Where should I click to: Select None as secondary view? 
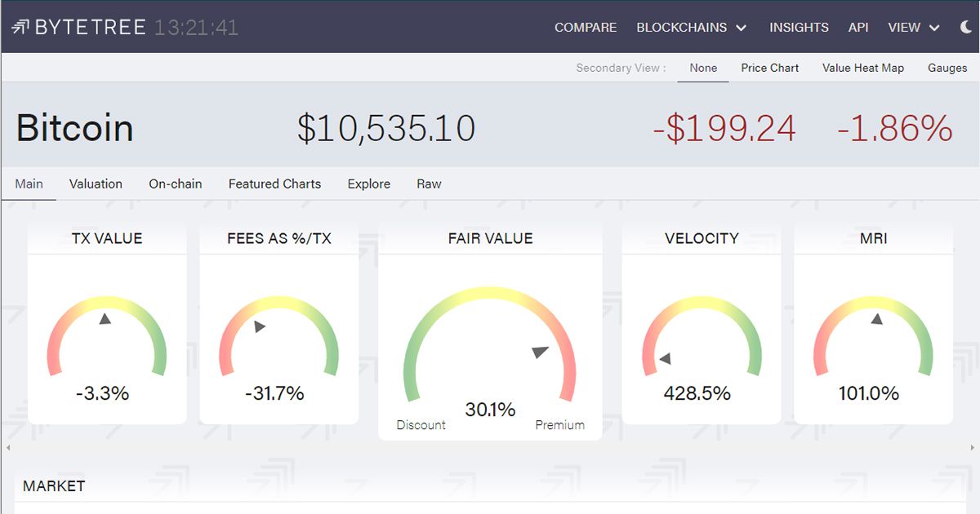(x=703, y=68)
